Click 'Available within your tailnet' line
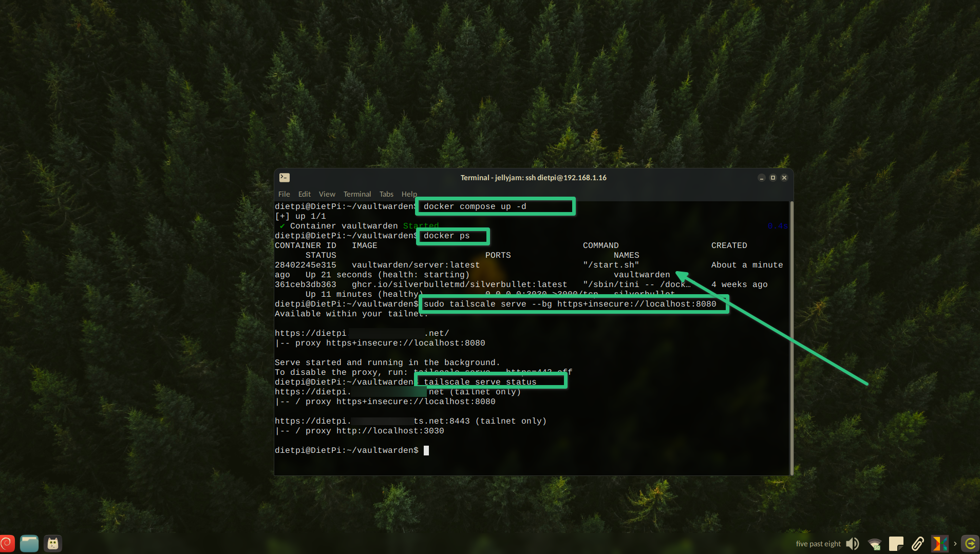The height and width of the screenshot is (554, 980). [351, 314]
